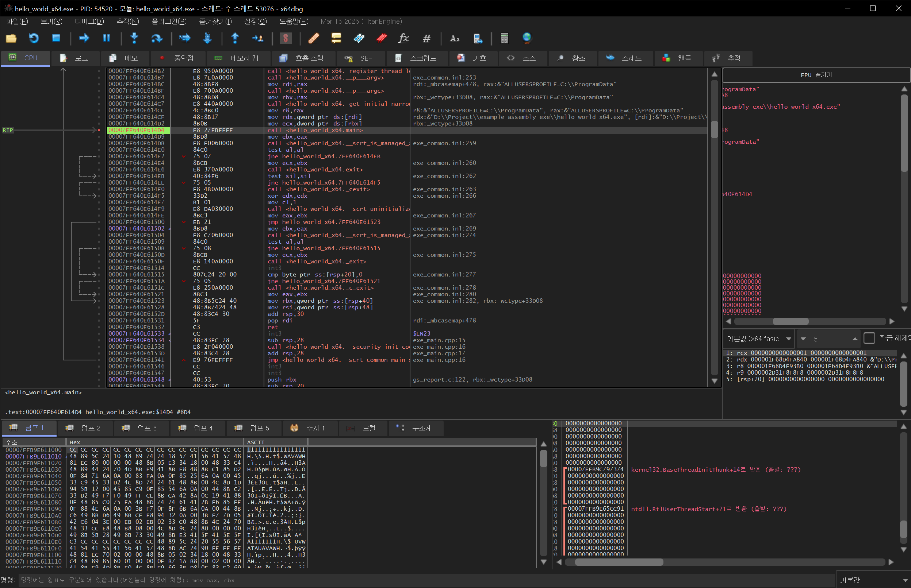Click the Open file folder icon
The image size is (911, 588).
point(11,38)
